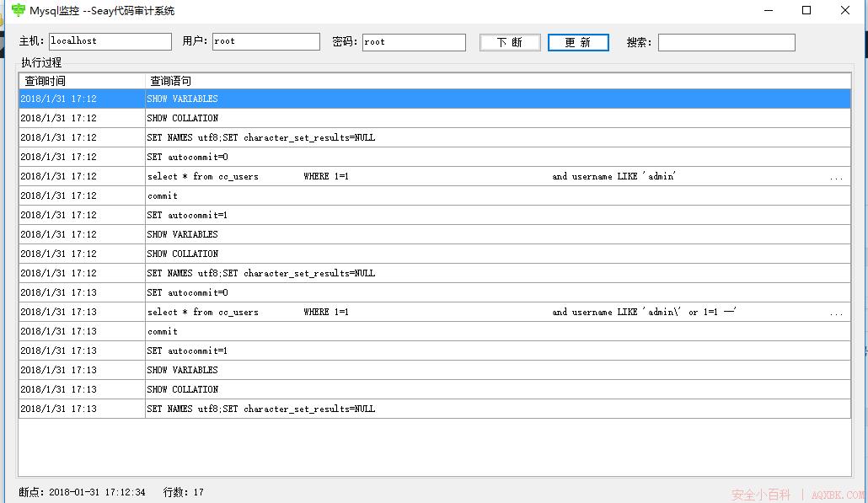The image size is (868, 503).
Task: Select the last SET NAMES utf8 row at 17:13
Action: click(x=435, y=409)
